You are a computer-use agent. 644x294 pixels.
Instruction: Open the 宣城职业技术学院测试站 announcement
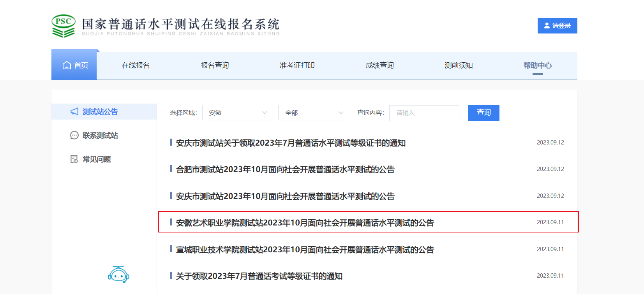(305, 250)
